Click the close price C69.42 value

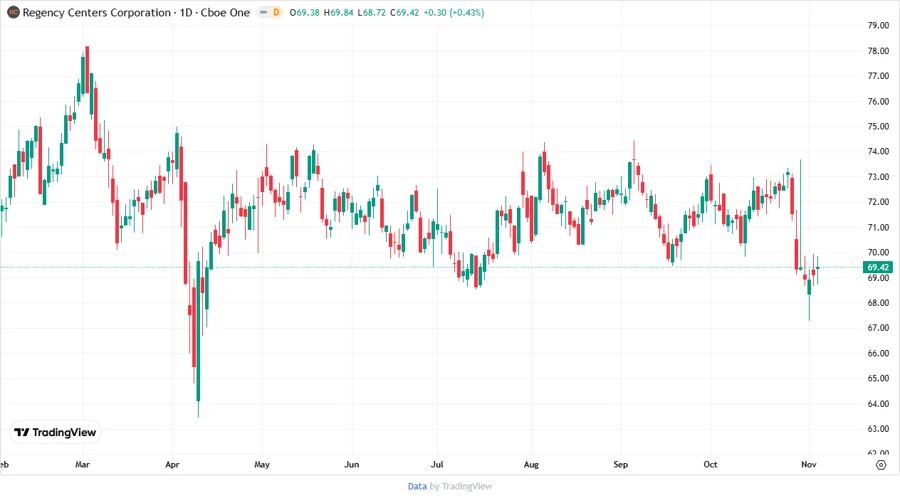tap(405, 12)
